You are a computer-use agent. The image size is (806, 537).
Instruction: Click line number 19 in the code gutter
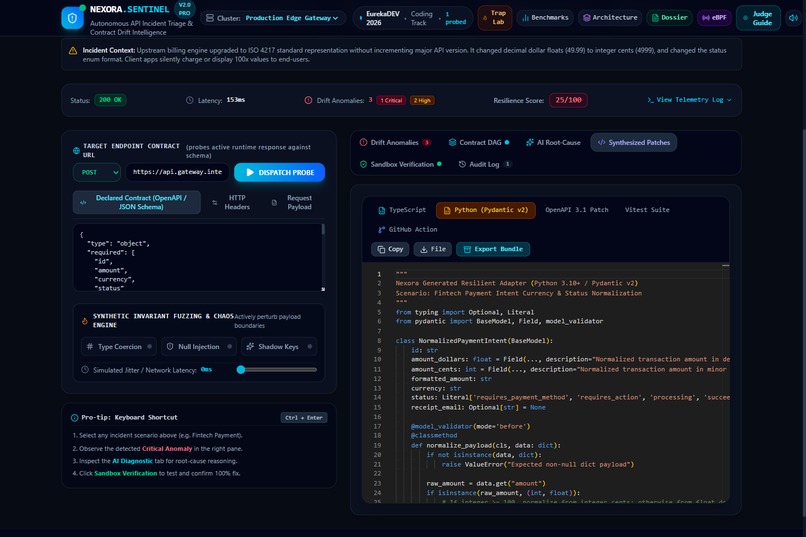pos(377,446)
